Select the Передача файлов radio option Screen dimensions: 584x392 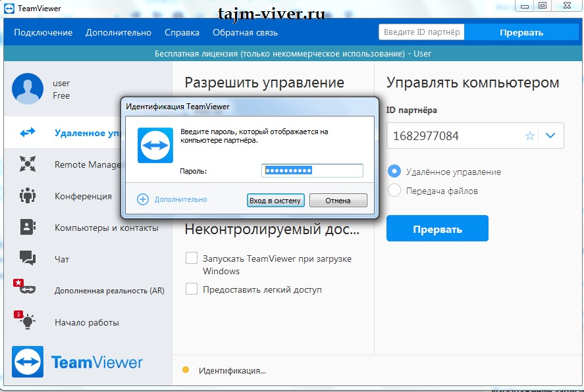[x=394, y=190]
